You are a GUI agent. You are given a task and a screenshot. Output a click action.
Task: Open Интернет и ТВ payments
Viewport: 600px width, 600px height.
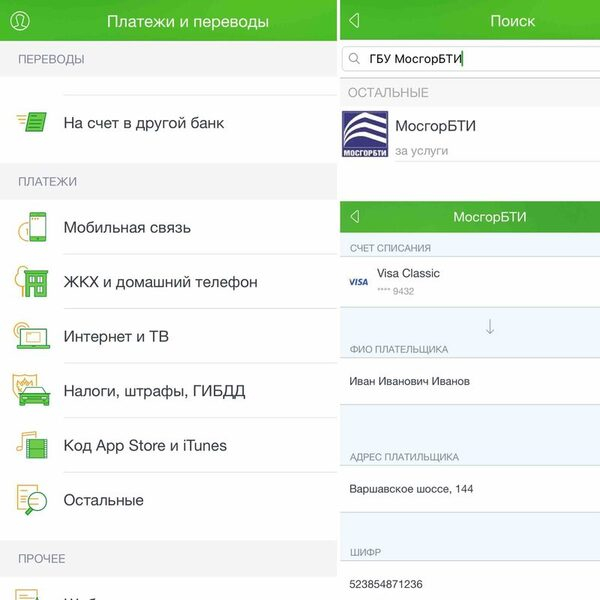click(x=168, y=336)
